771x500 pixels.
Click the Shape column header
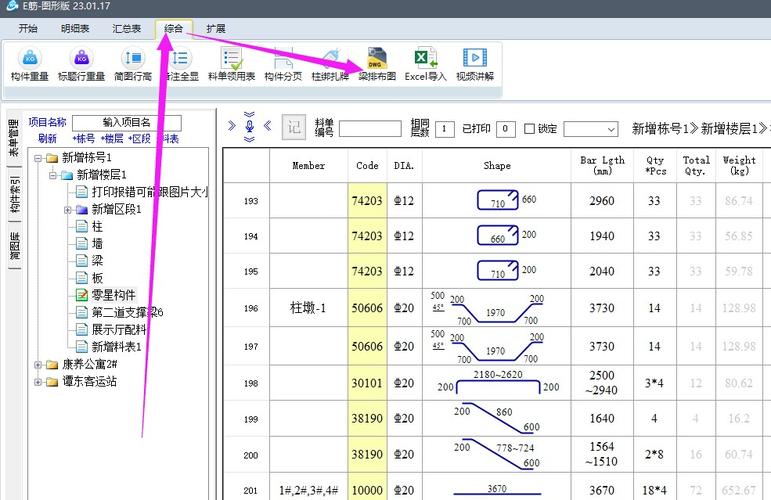pos(497,166)
